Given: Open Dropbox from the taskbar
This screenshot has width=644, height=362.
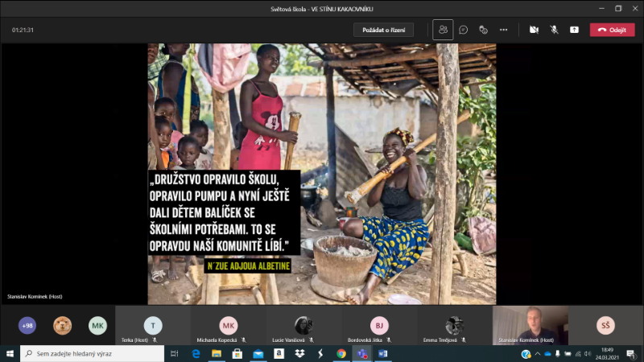Looking at the screenshot, I should [299, 353].
